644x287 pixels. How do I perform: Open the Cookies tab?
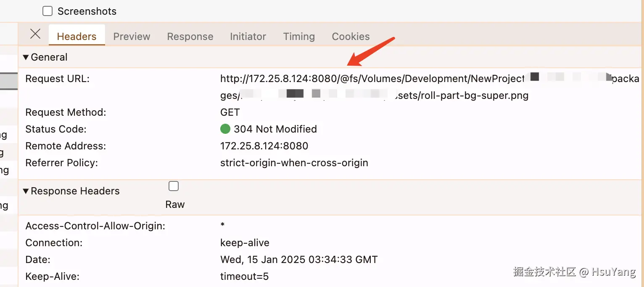[x=351, y=37]
